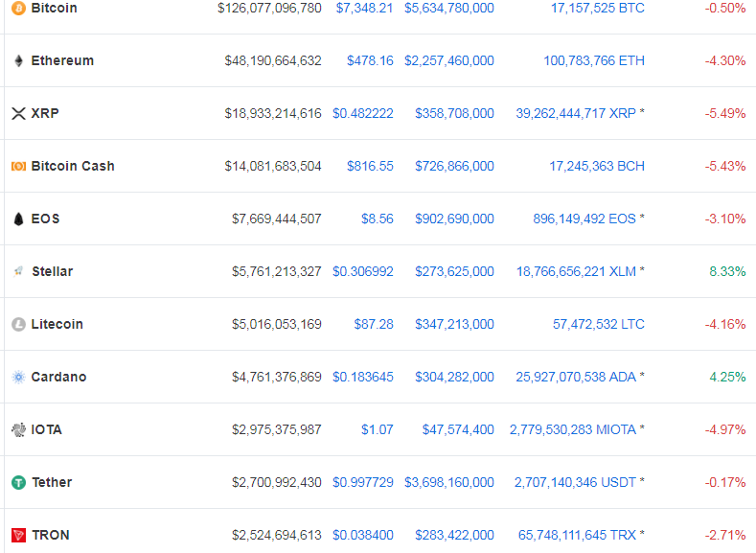Open the Stellar coin name link
756x553 pixels.
pyautogui.click(x=53, y=271)
